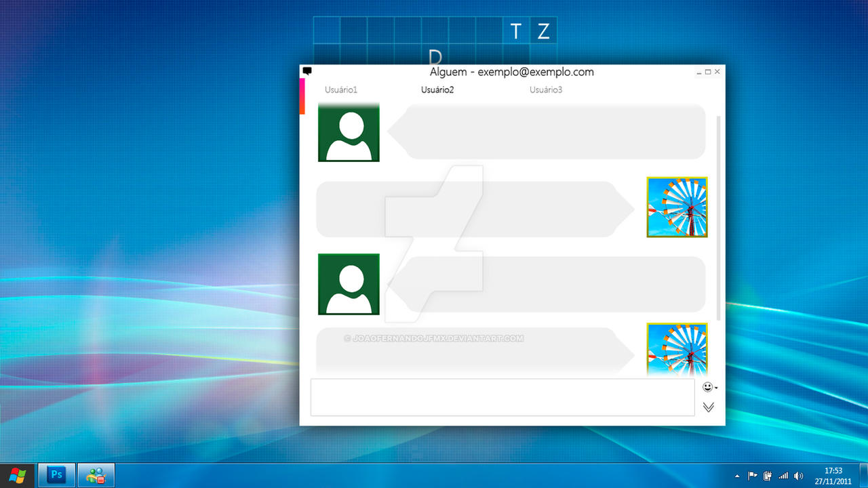
Task: Select the Usuário2 conversation tab
Action: [x=437, y=89]
